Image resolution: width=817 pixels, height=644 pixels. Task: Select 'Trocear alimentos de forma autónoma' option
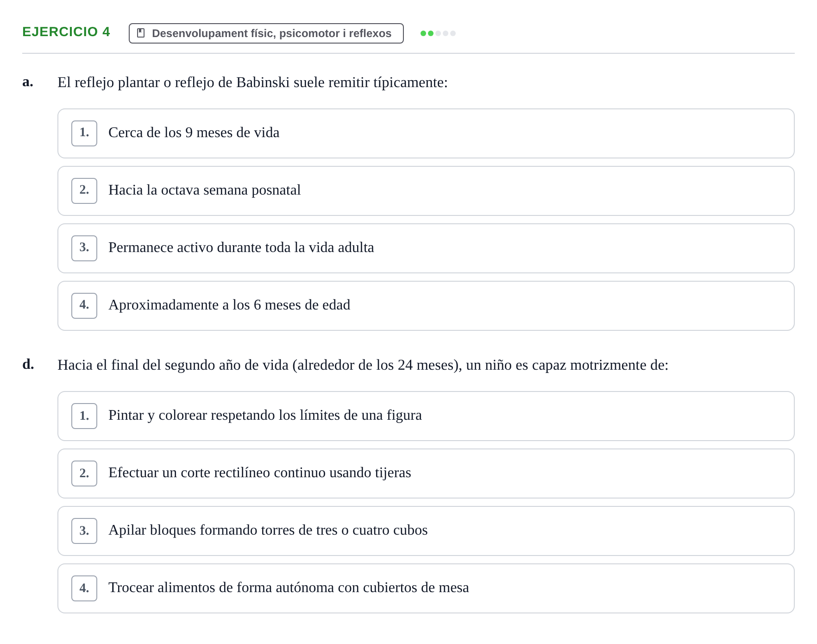426,588
